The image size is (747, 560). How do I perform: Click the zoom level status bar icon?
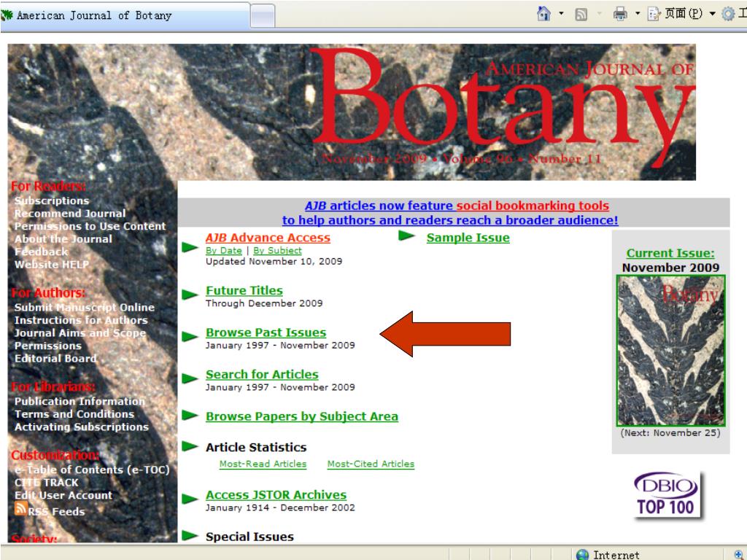click(738, 554)
